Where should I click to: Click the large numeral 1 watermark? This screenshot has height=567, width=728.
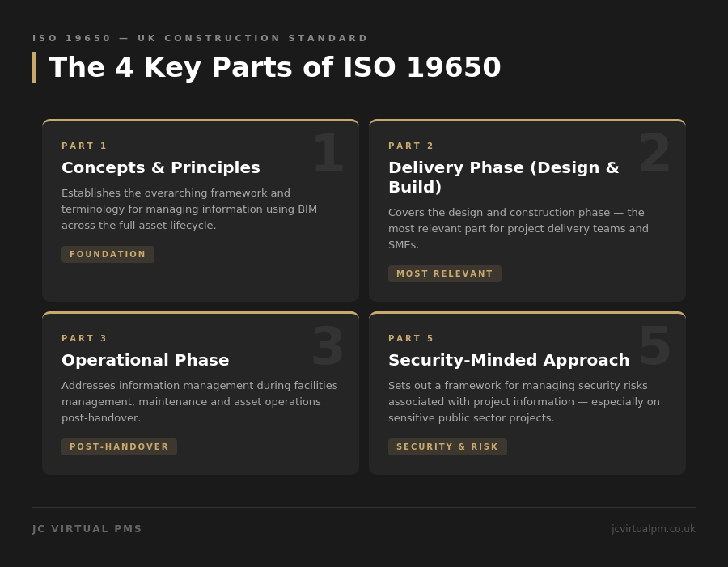point(328,154)
